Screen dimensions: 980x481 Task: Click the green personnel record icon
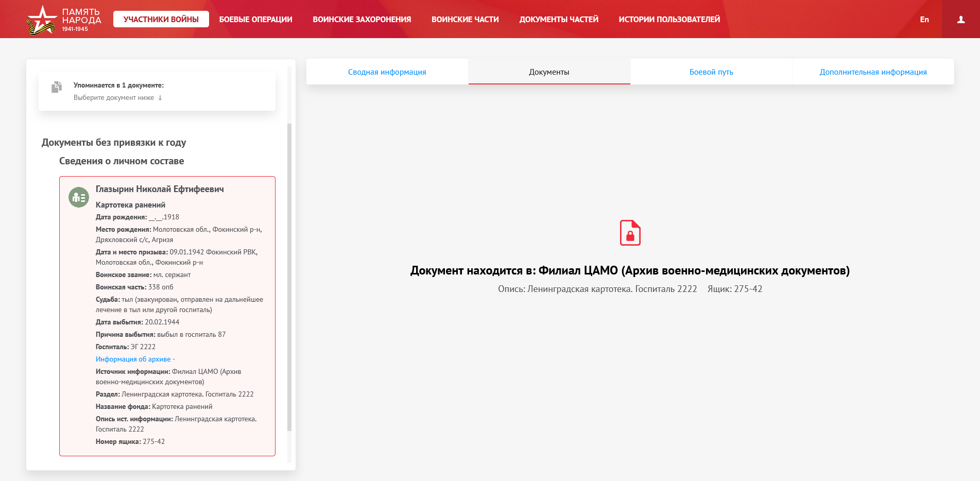click(79, 197)
